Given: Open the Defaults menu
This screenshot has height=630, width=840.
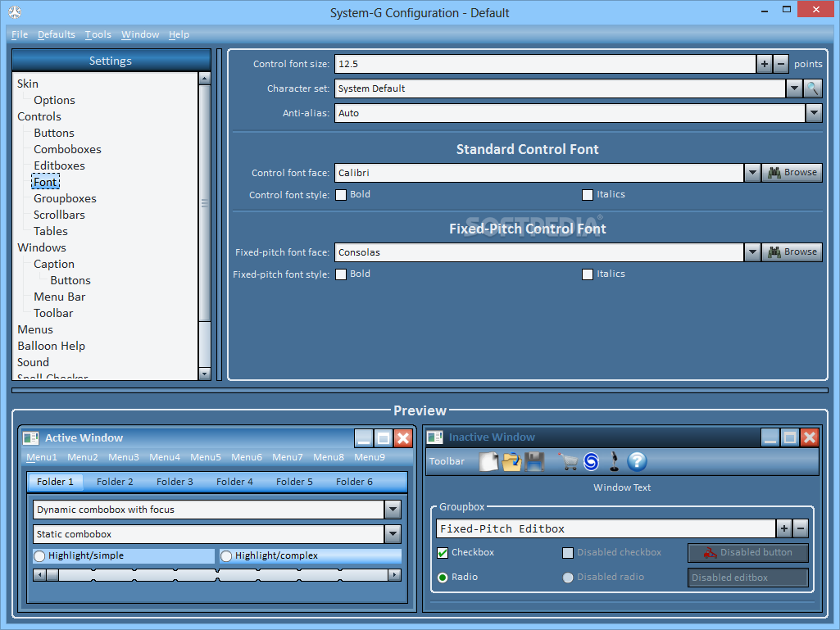Looking at the screenshot, I should (x=57, y=34).
